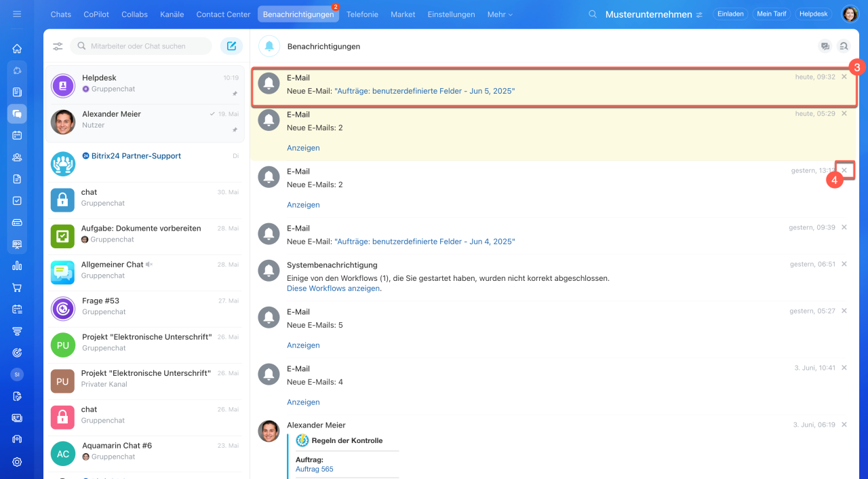The width and height of the screenshot is (868, 479).
Task: Click the search magnifier in top bar
Action: click(x=593, y=14)
